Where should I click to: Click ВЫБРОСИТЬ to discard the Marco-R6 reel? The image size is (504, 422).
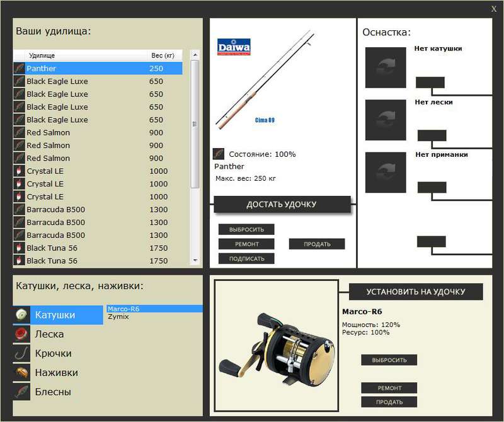(389, 360)
